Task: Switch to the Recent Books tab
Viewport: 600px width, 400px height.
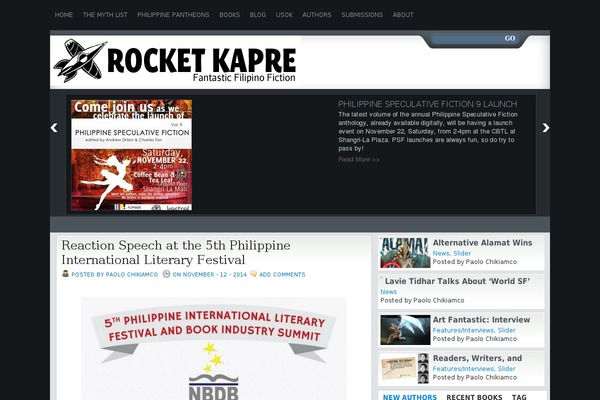Action: (474, 397)
